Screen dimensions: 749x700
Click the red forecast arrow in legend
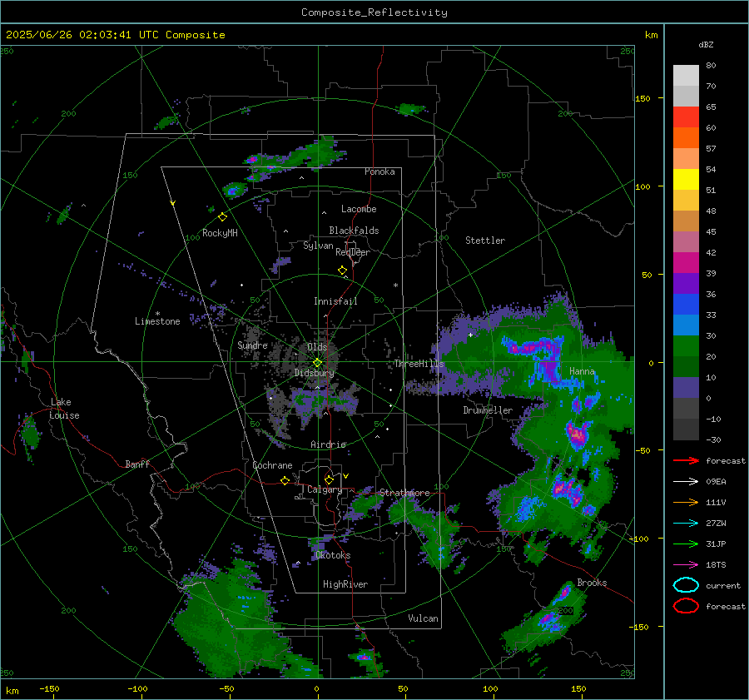[x=686, y=460]
